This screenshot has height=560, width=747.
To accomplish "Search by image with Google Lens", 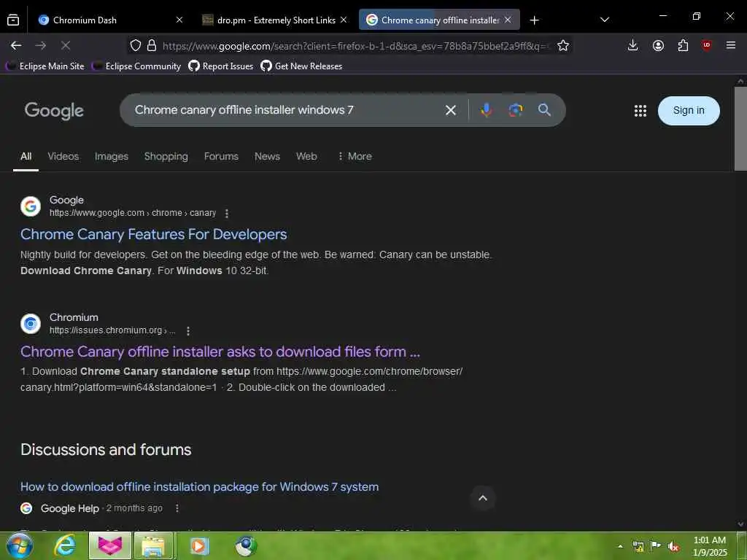I will [516, 111].
